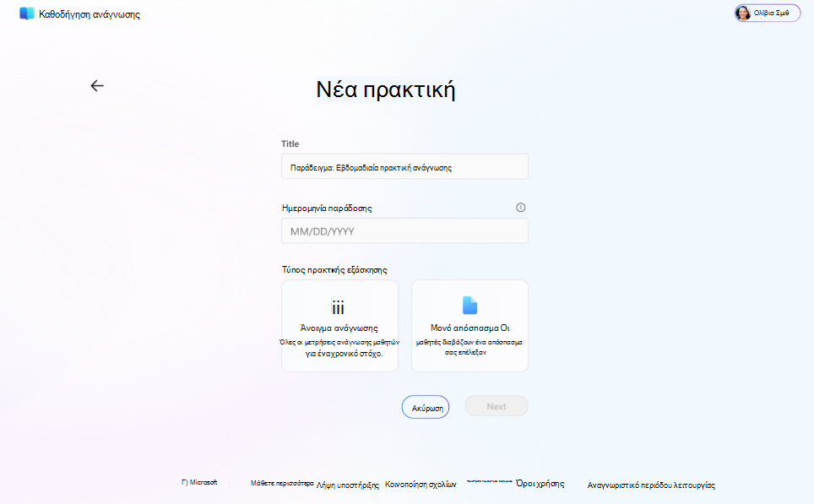Image resolution: width=814 pixels, height=504 pixels.
Task: Click the blue document icon
Action: [469, 306]
